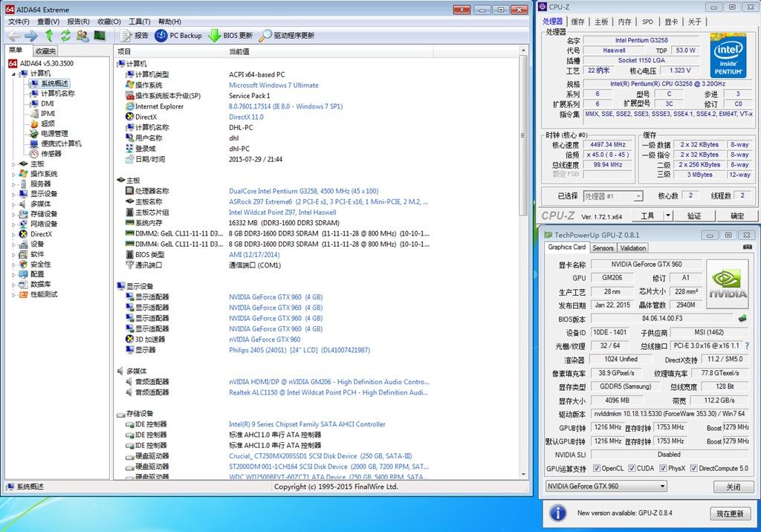Open the 处理器 #1 selection dropdown in CPU-Z
The width and height of the screenshot is (761, 532).
(613, 196)
